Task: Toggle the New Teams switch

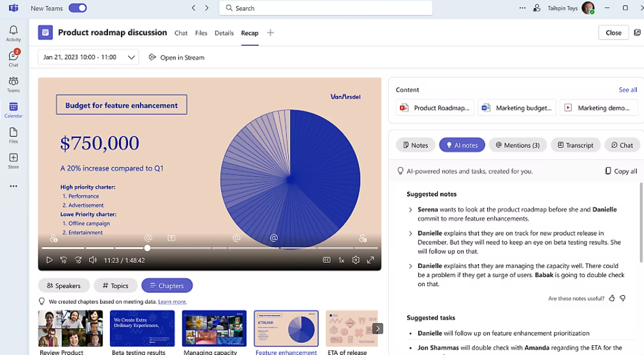Action: [x=78, y=8]
